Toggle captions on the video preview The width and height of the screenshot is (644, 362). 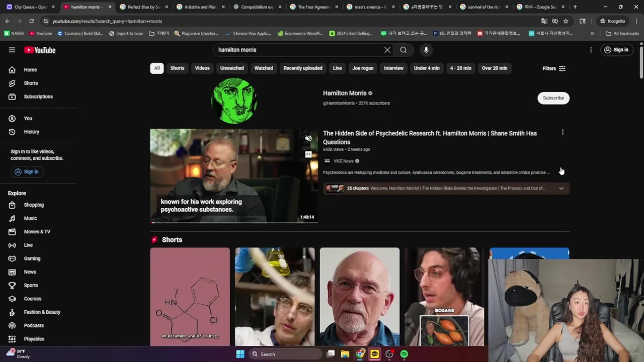pyautogui.click(x=308, y=154)
